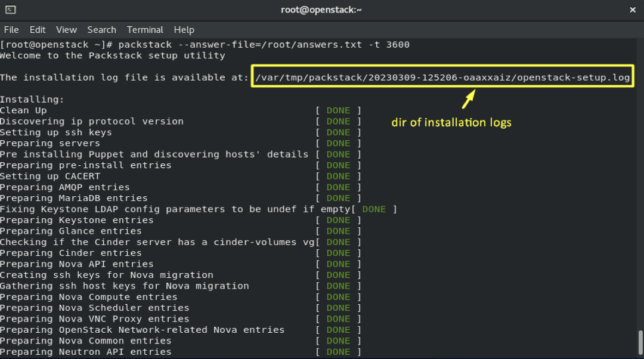
Task: Click the terminal vertical scrollbar thumb
Action: click(640, 342)
